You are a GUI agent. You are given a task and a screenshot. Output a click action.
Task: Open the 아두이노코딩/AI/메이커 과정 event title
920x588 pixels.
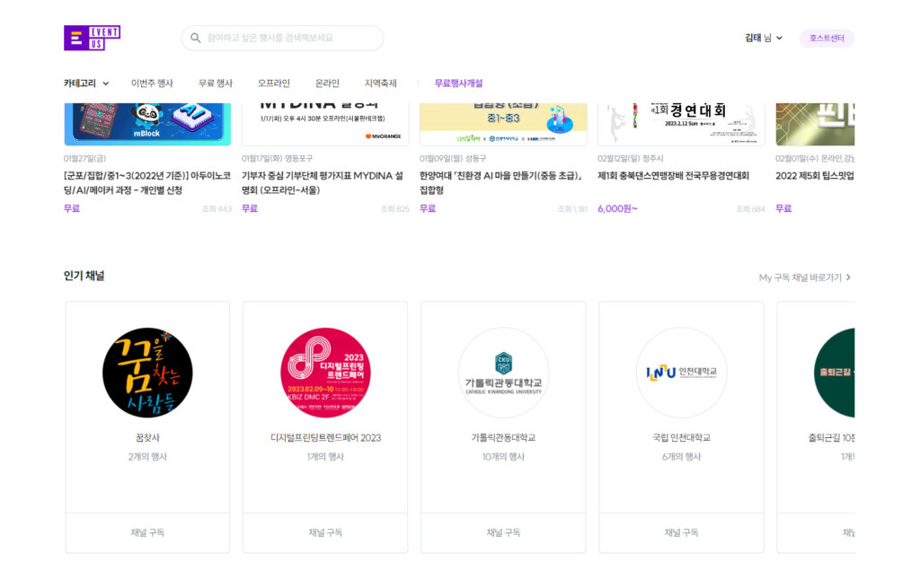(x=147, y=183)
